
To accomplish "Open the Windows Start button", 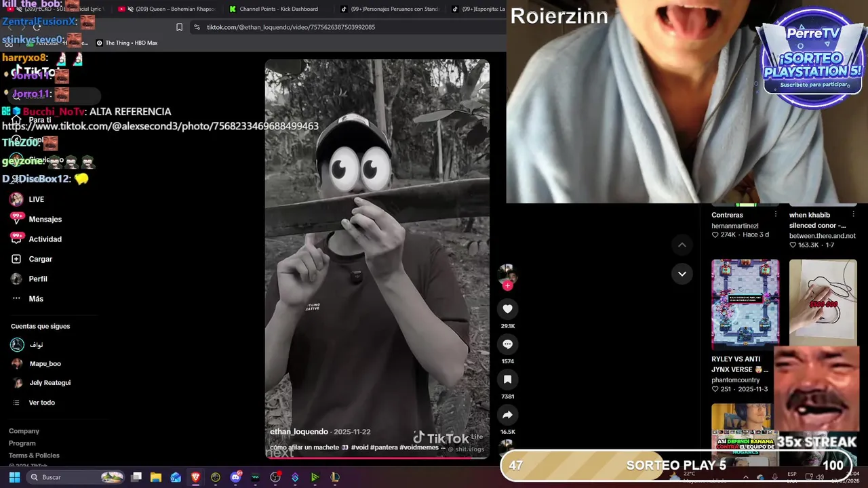I will click(x=14, y=477).
